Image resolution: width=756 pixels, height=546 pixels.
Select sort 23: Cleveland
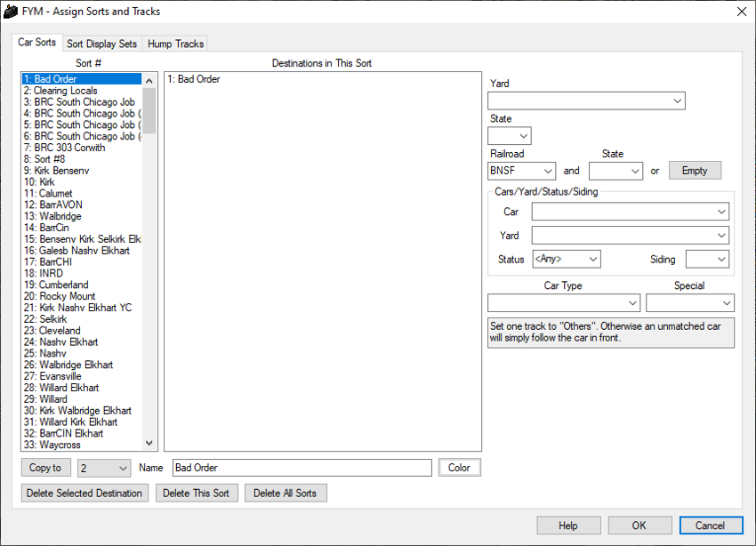[x=82, y=331]
